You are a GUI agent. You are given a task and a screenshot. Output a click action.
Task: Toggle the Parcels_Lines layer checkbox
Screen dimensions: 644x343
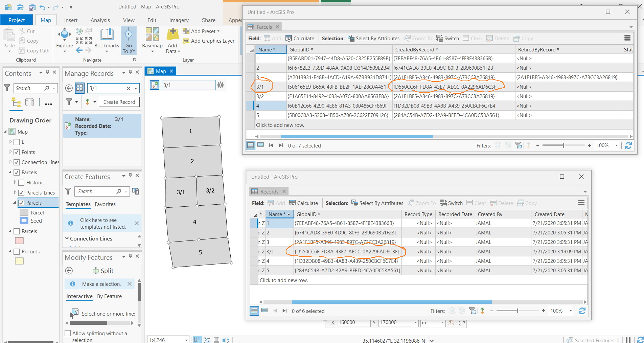point(21,193)
